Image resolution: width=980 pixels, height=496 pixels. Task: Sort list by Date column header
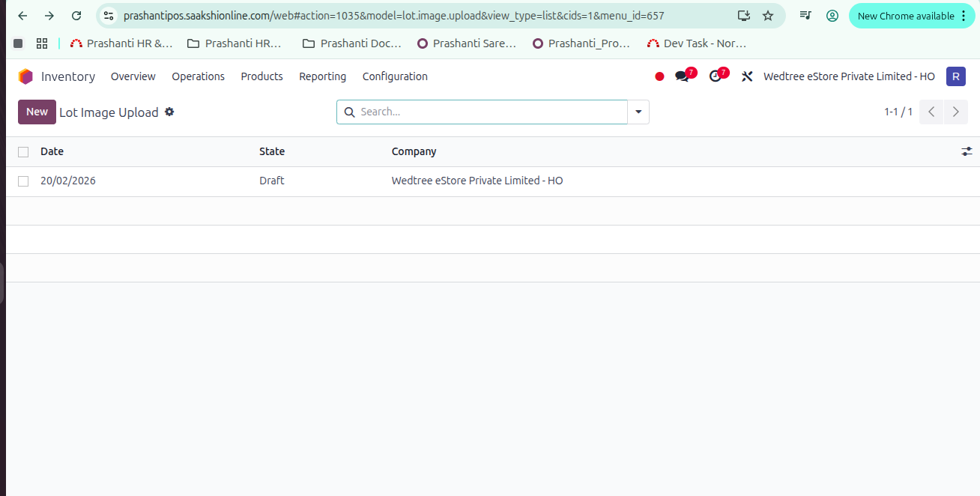pyautogui.click(x=52, y=151)
